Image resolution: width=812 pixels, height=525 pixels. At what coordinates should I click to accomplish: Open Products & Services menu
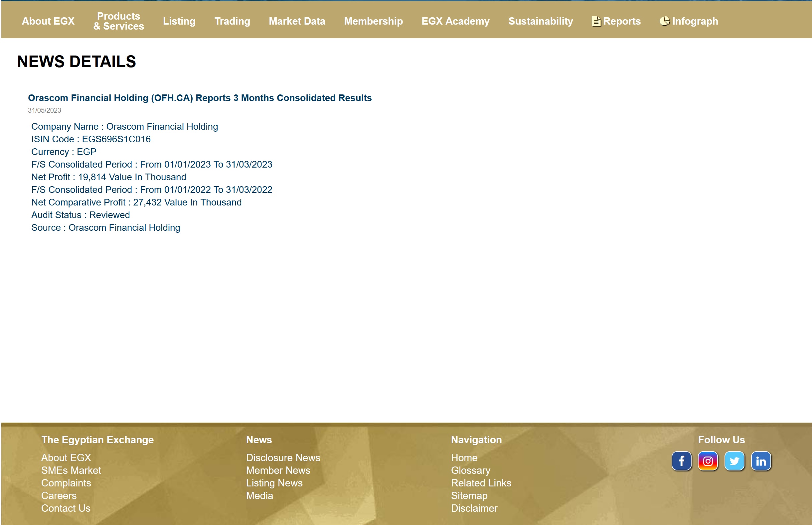click(x=118, y=21)
